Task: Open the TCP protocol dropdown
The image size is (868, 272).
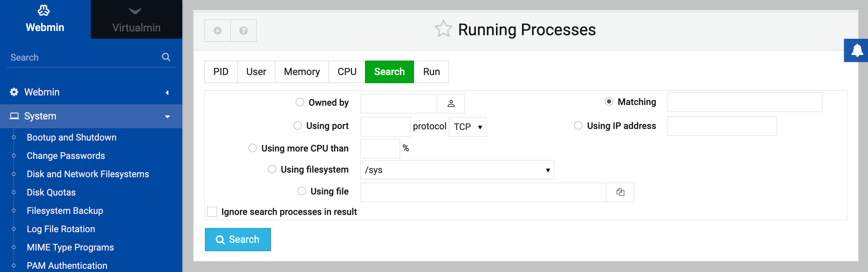Action: click(467, 127)
